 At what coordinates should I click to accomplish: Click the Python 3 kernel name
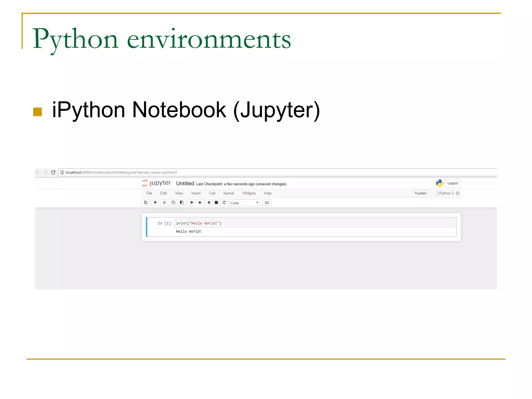point(446,193)
